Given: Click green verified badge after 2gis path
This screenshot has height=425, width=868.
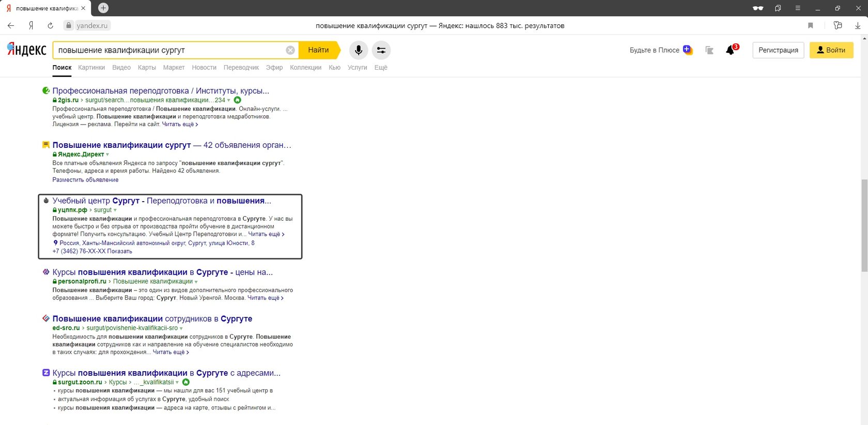Looking at the screenshot, I should [x=238, y=100].
